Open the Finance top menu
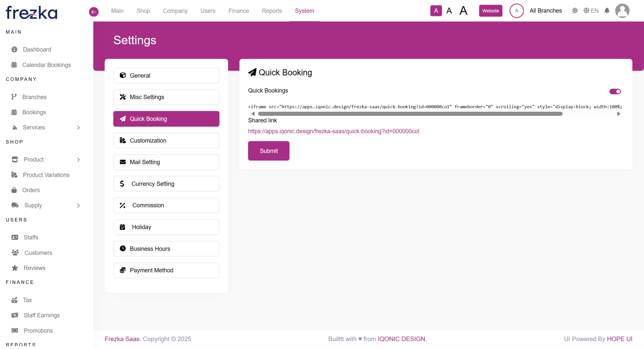644x349 pixels. coord(239,11)
